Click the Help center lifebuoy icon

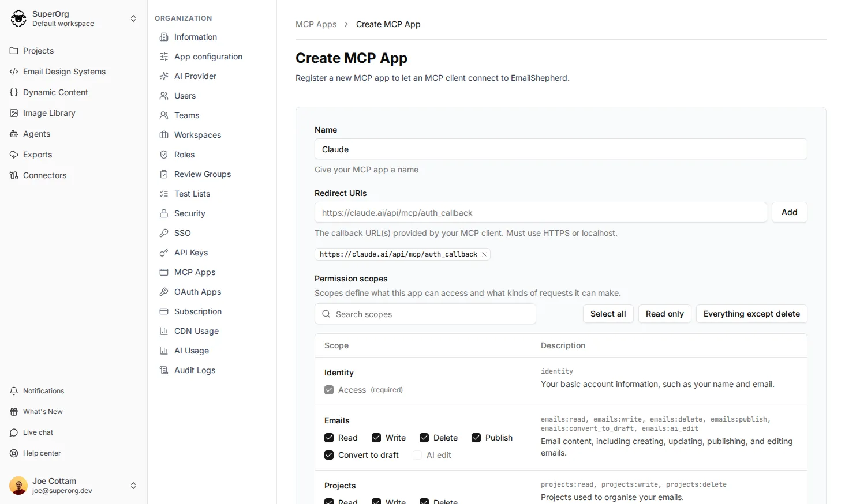14,453
